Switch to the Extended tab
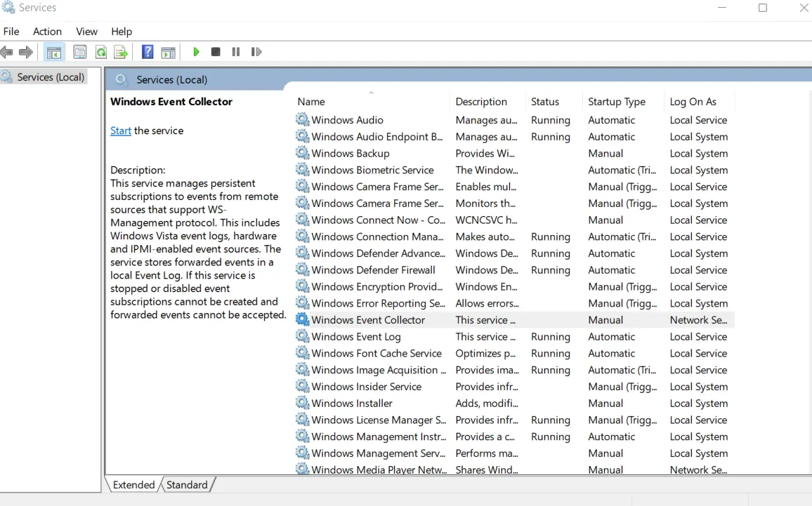The height and width of the screenshot is (506, 812). click(133, 485)
